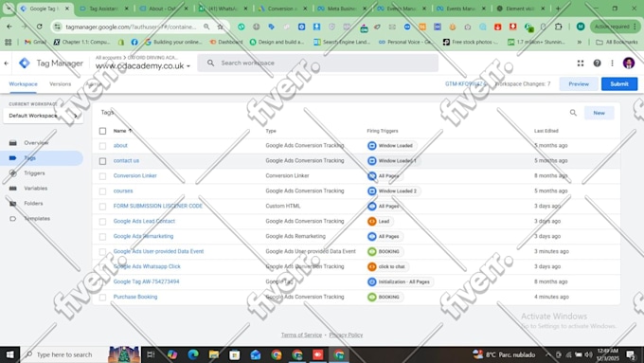Open the Help question mark icon
The width and height of the screenshot is (644, 363).
(x=597, y=63)
